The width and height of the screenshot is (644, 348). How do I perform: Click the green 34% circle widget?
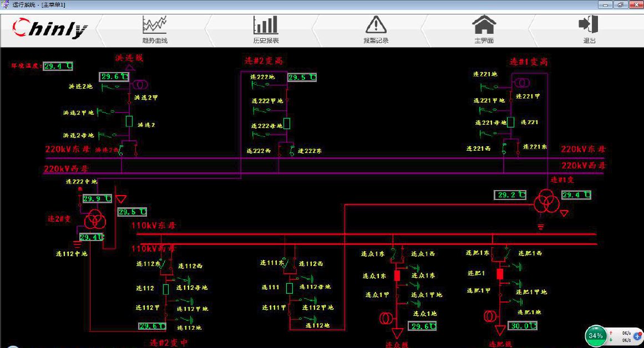(596, 336)
